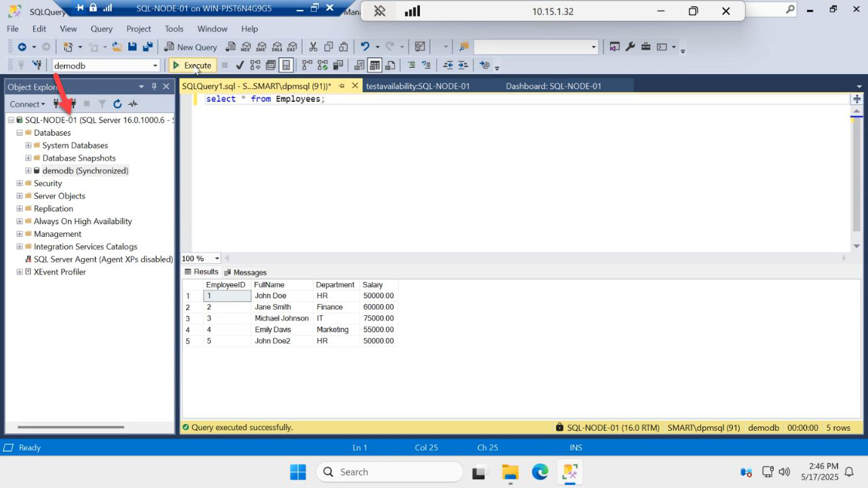Toggle Include Live Query Statistics icon

pyautogui.click(x=322, y=65)
